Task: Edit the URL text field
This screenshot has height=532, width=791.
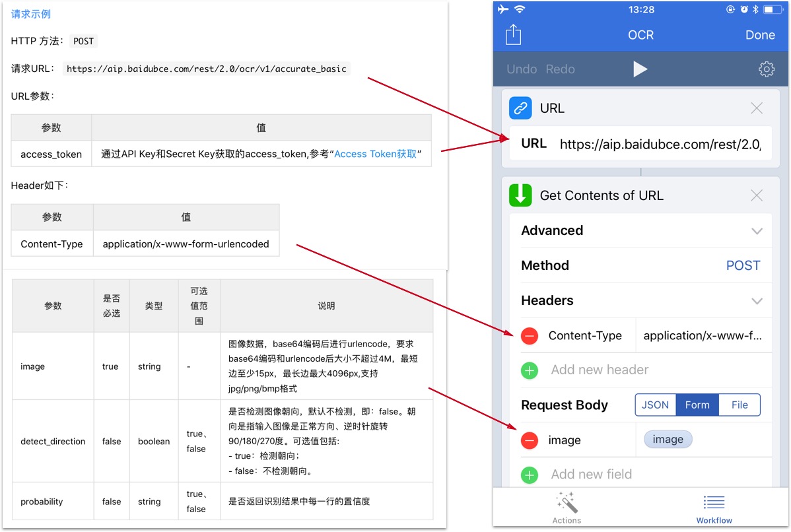Action: click(x=660, y=145)
